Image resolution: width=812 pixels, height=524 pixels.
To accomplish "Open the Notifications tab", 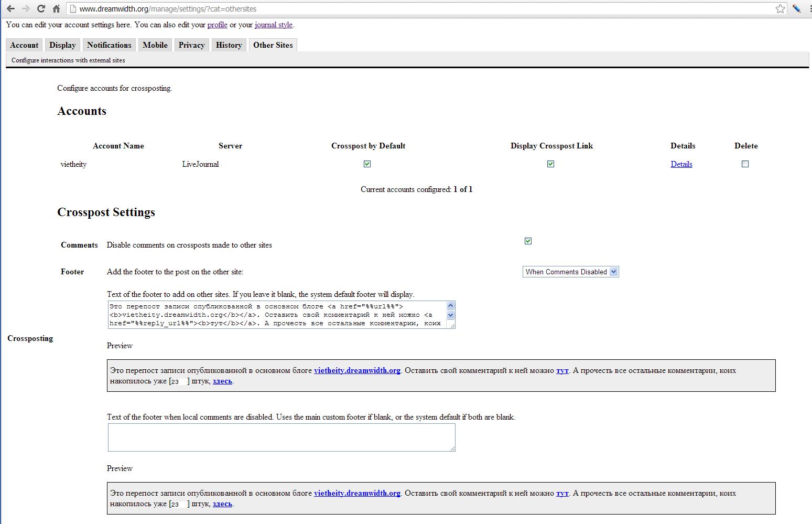I will [109, 45].
